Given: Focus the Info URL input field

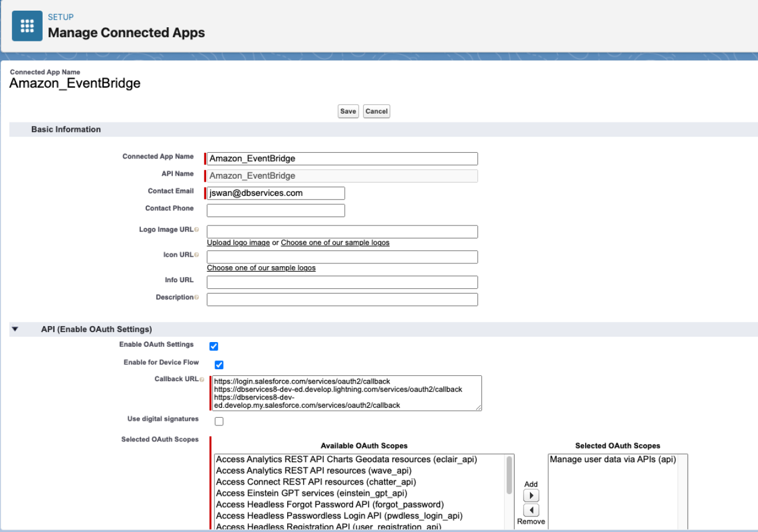Looking at the screenshot, I should click(342, 282).
